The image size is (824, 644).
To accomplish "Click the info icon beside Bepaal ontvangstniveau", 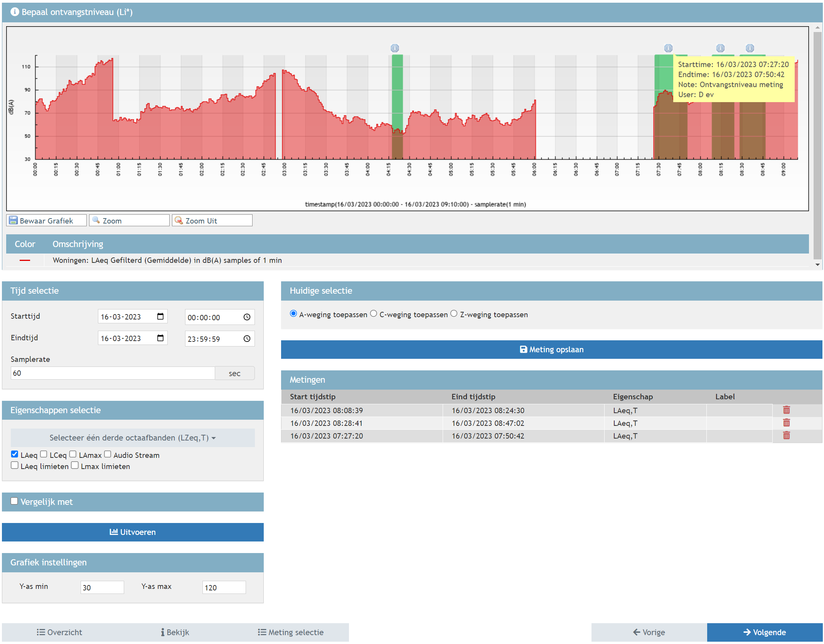I will tap(15, 12).
